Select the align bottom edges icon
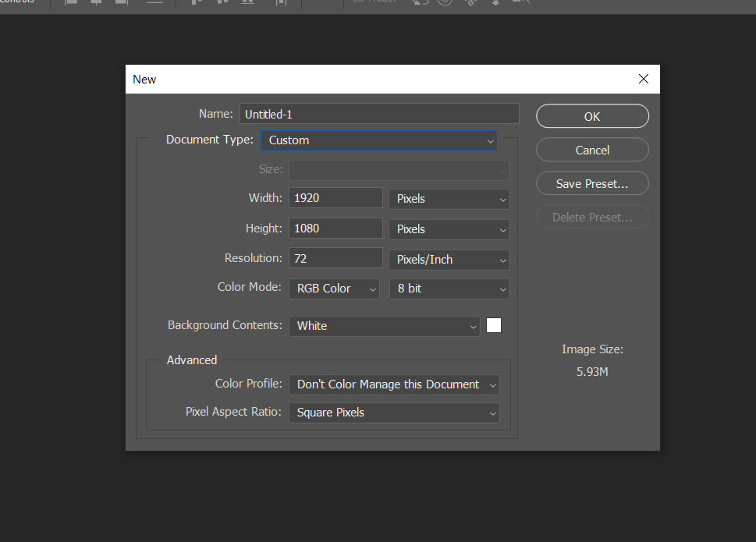The width and height of the screenshot is (756, 542). tap(121, 3)
